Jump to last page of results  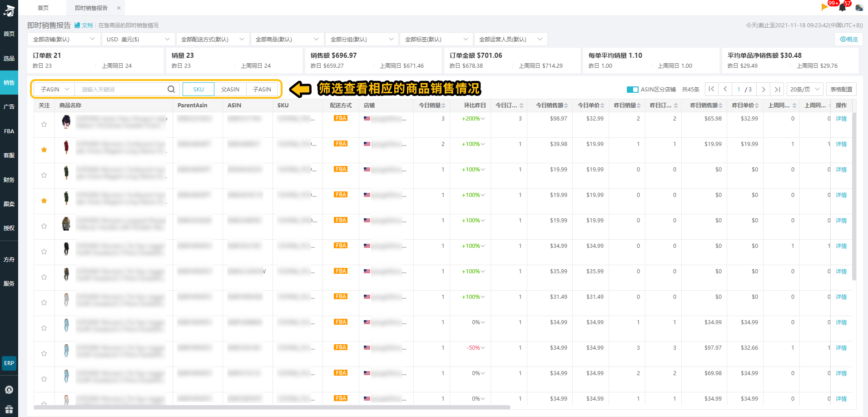click(778, 89)
